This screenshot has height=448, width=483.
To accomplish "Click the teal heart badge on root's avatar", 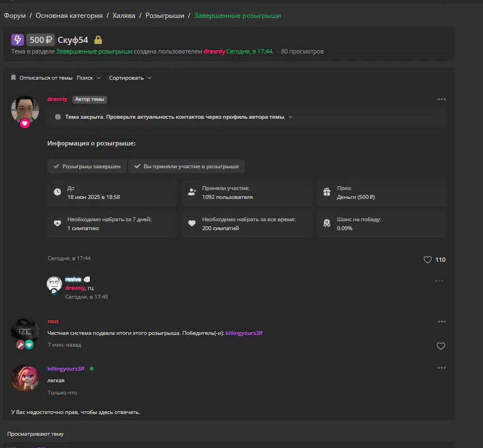I will coord(29,345).
